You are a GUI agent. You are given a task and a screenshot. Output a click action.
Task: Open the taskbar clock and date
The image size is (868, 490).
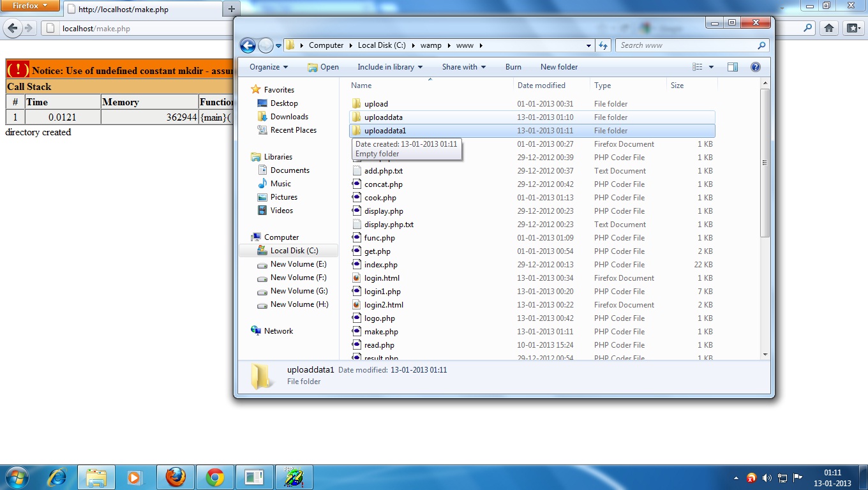(832, 478)
